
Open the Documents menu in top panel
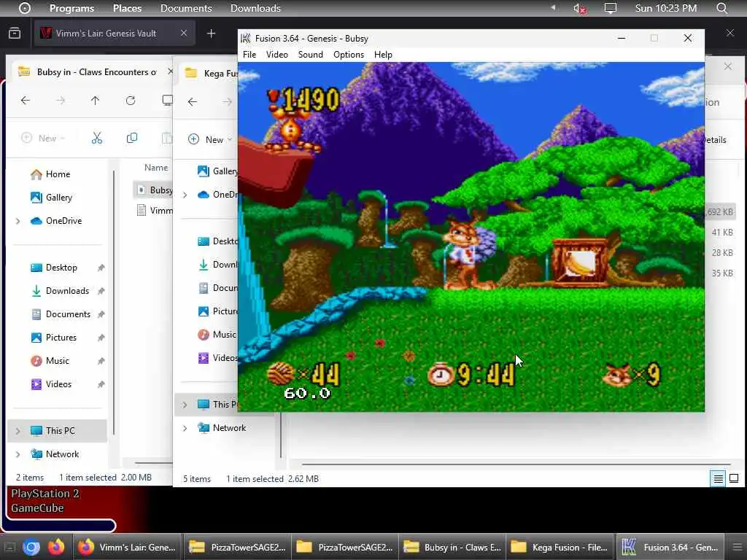pos(186,8)
